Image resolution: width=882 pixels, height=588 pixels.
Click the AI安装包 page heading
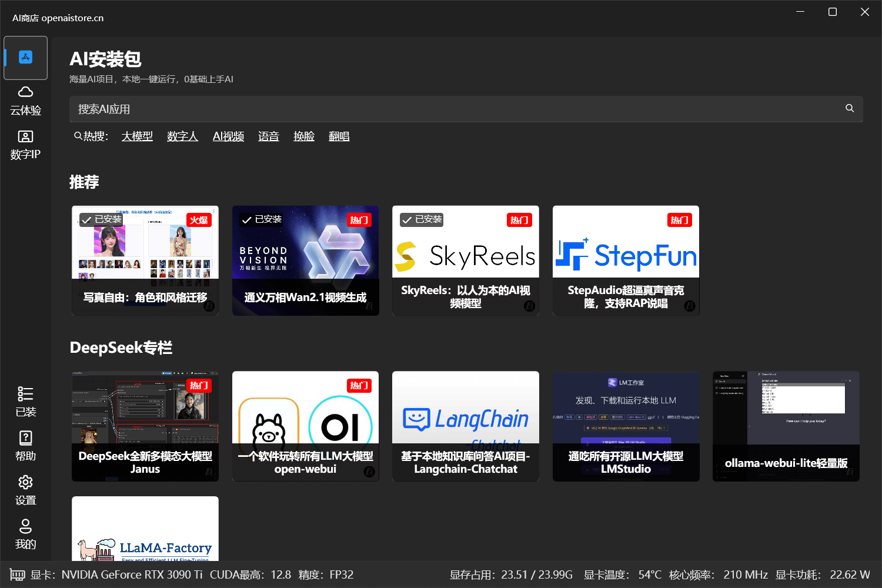click(105, 59)
